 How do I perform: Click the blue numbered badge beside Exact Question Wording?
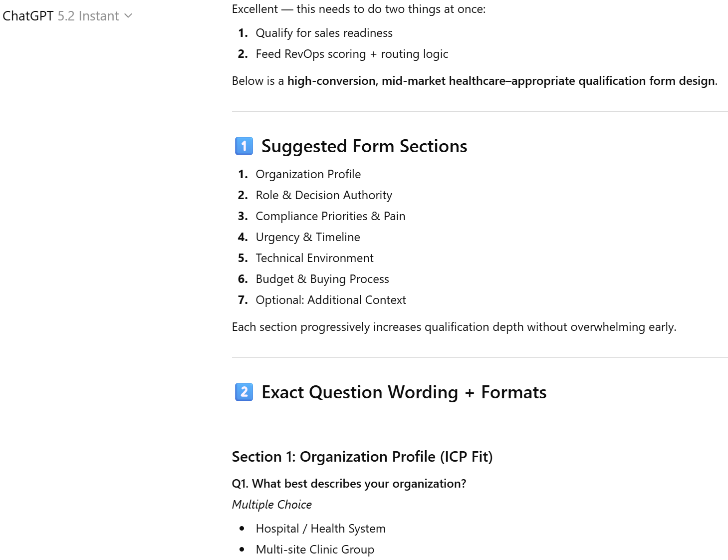click(244, 392)
